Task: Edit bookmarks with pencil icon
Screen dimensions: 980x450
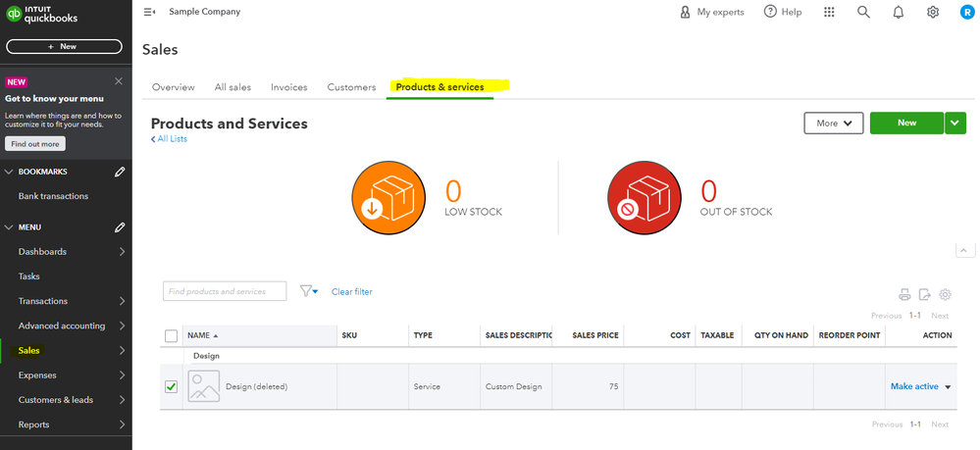Action: (x=120, y=172)
